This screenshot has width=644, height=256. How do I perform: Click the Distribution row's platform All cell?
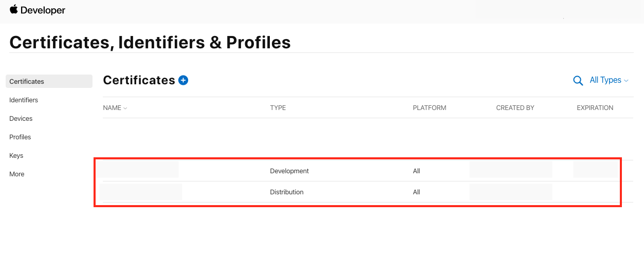[x=416, y=192]
